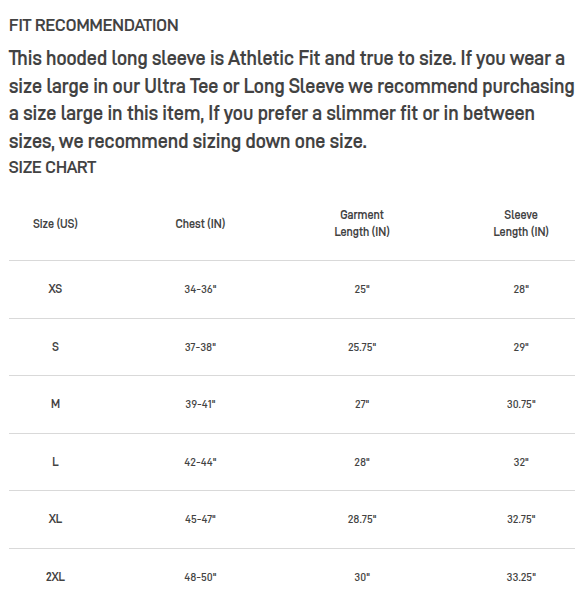Viewport: 575px width, 601px height.
Task: Click the 30.75" sleeve length cell
Action: pos(521,404)
